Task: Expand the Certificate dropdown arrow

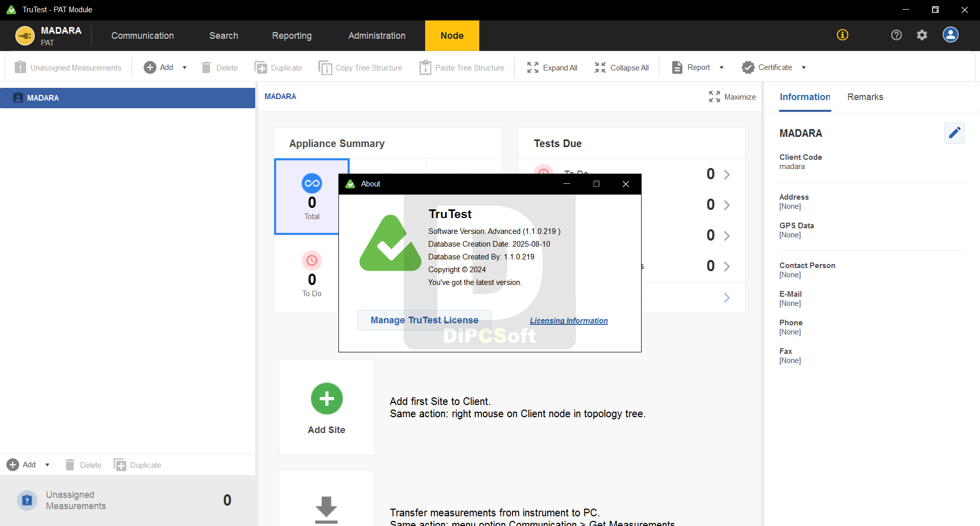Action: pos(804,67)
